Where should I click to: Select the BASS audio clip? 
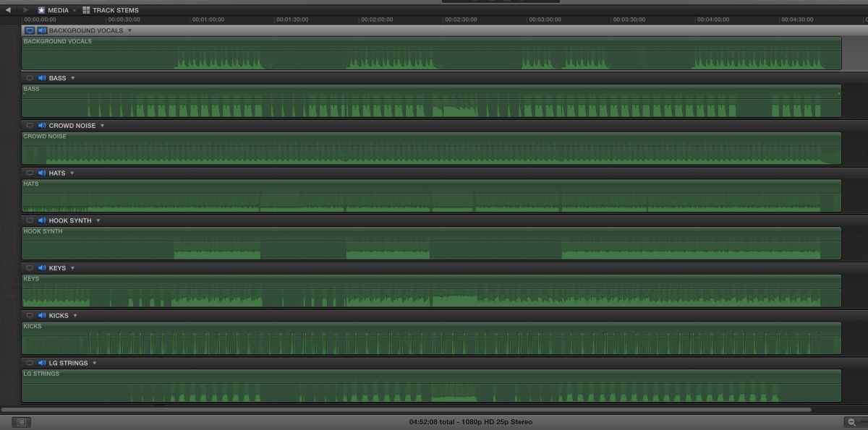pos(431,100)
